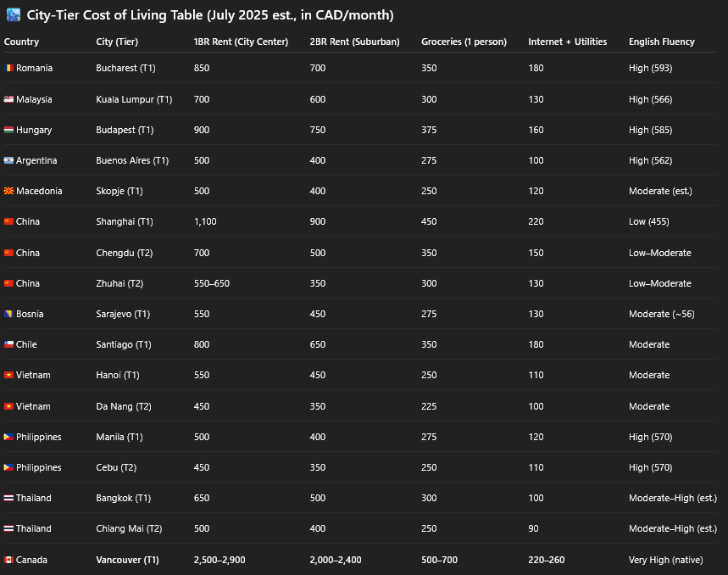Screen dimensions: 728x575
Task: Click the Vancouver (T1) city cell
Action: coord(127,560)
